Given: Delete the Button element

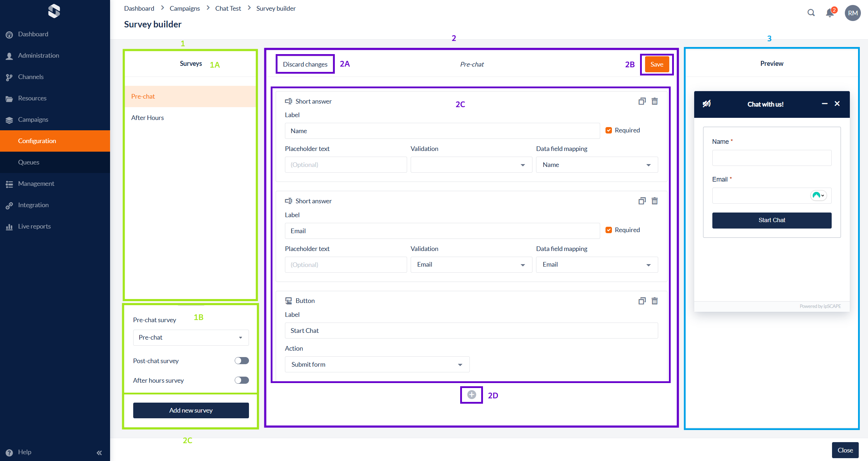Looking at the screenshot, I should coord(655,301).
